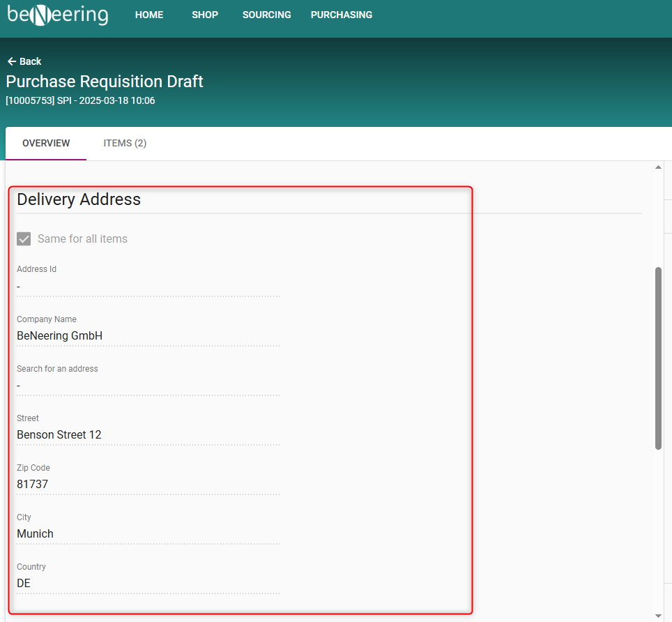Click the vertical scrollbar thumb

(659, 358)
